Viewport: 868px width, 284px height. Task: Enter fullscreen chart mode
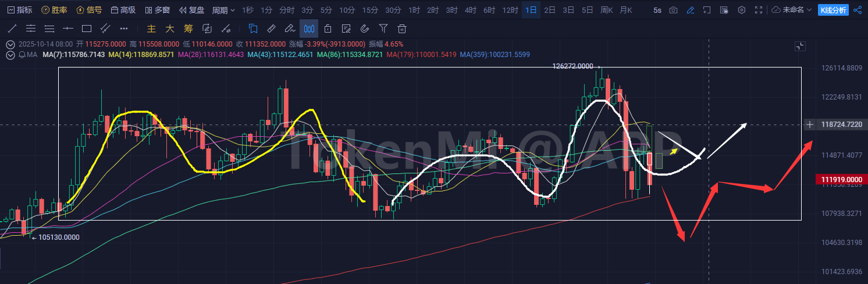point(758,10)
